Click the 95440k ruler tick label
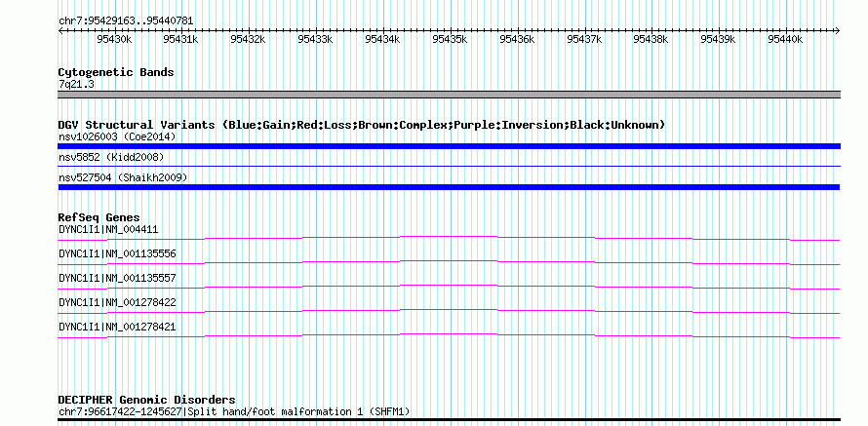868x426 pixels. (785, 39)
